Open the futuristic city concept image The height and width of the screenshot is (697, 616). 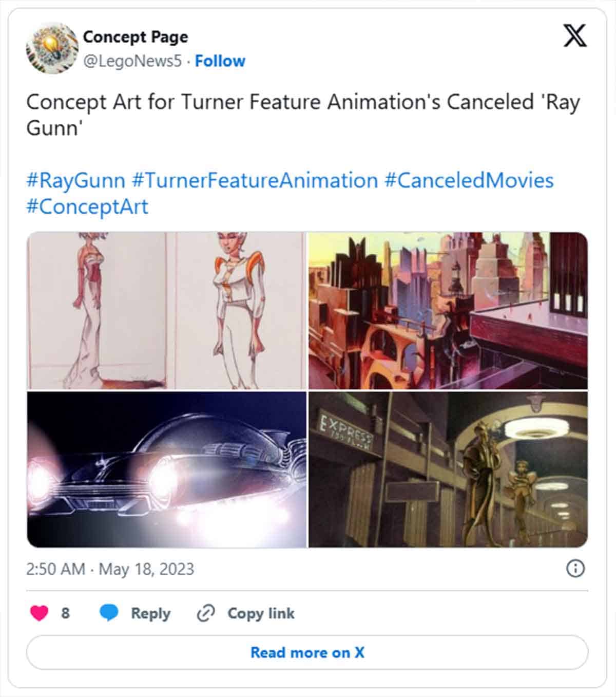point(448,311)
